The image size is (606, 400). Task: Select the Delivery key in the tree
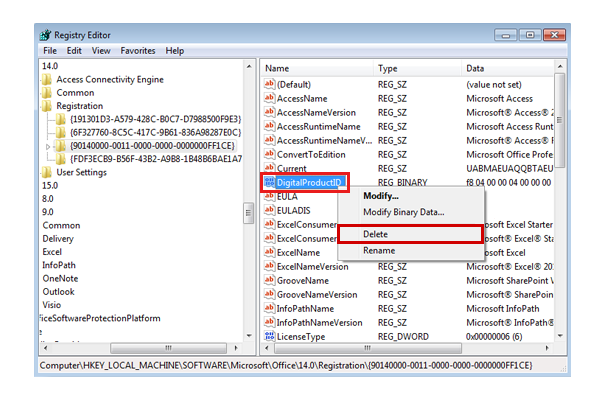[x=58, y=238]
